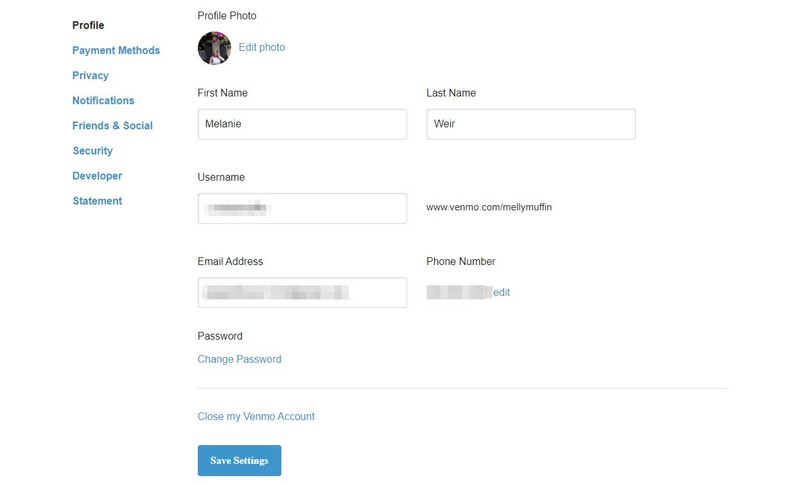Navigate to the Security section
Image resolution: width=790 pixels, height=485 pixels.
[x=92, y=151]
